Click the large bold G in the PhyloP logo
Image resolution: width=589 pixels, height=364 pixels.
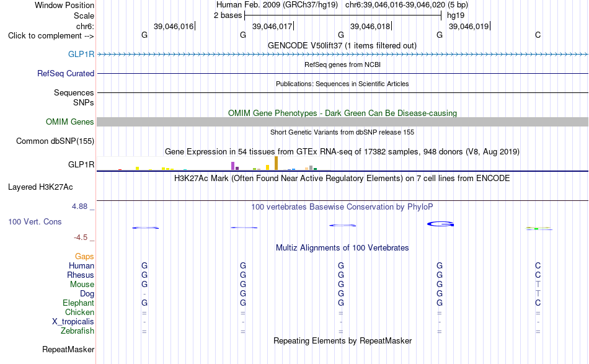point(441,224)
